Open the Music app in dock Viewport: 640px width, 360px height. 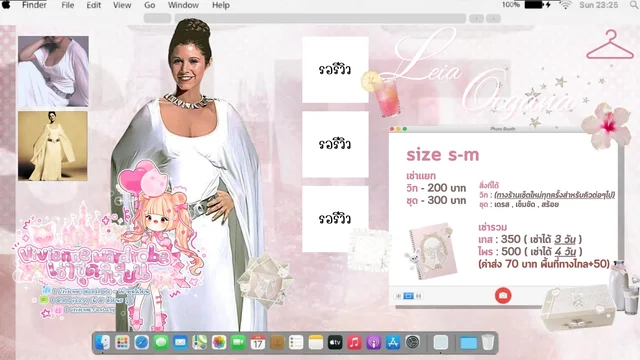point(354,342)
